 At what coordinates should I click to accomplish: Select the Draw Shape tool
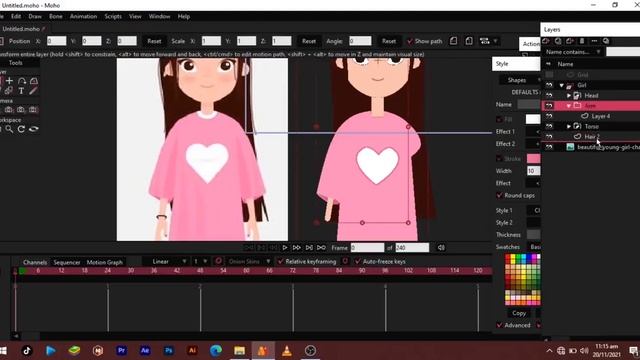click(x=34, y=81)
